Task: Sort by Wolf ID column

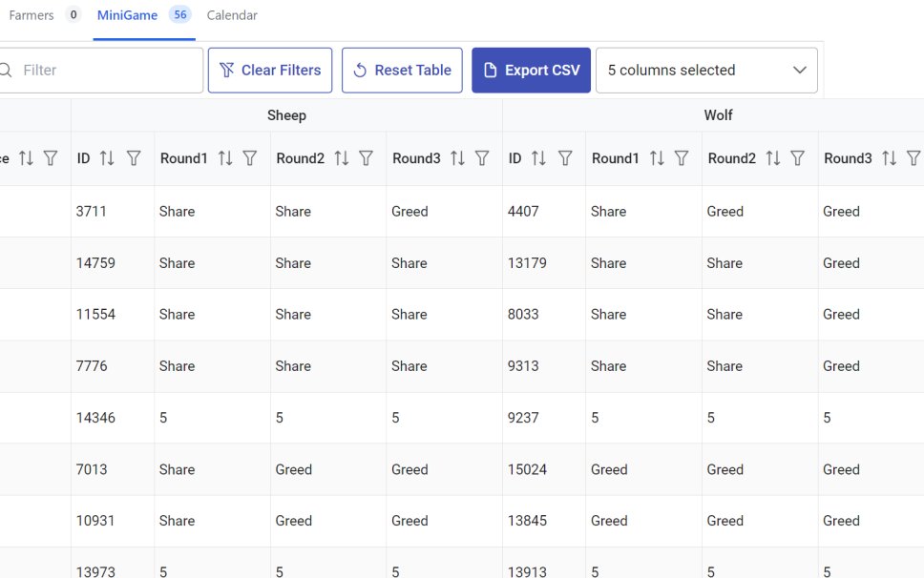Action: point(538,158)
